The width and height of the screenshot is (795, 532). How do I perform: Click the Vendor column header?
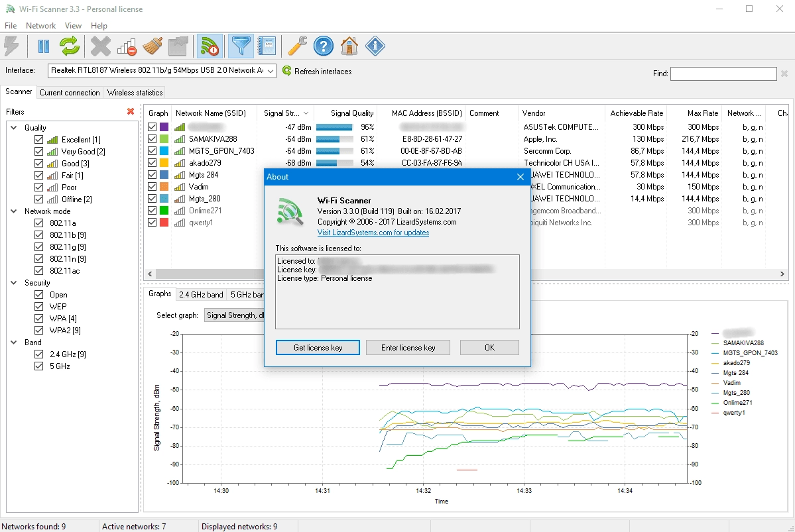coord(561,113)
